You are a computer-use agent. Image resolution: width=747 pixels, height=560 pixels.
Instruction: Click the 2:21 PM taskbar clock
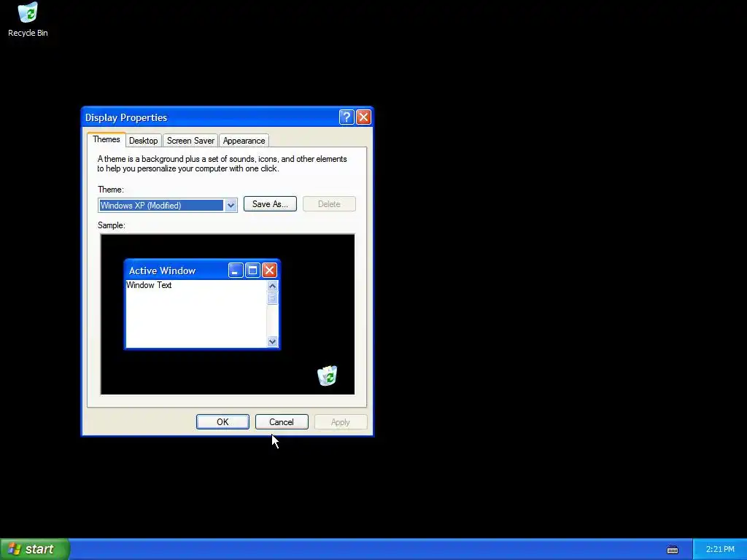pos(720,550)
